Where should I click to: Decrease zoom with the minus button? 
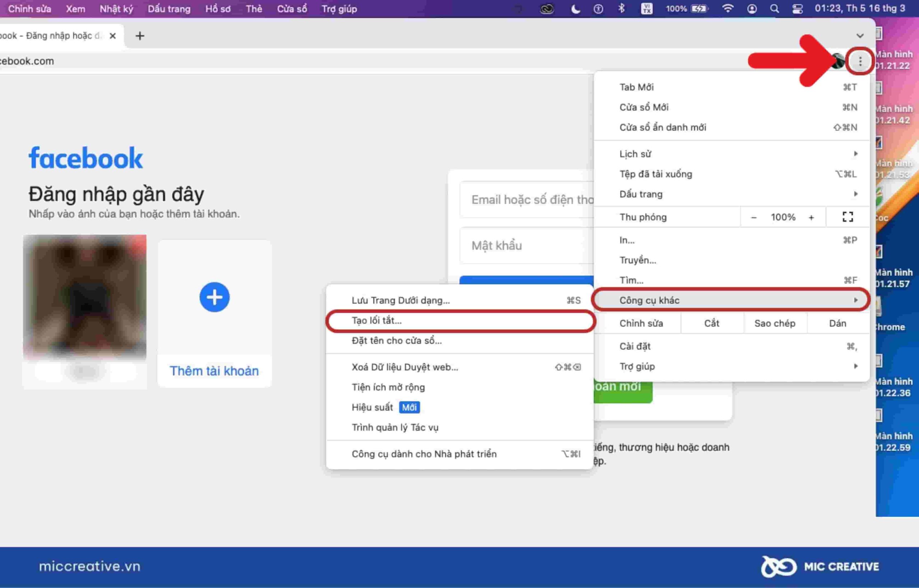click(753, 217)
